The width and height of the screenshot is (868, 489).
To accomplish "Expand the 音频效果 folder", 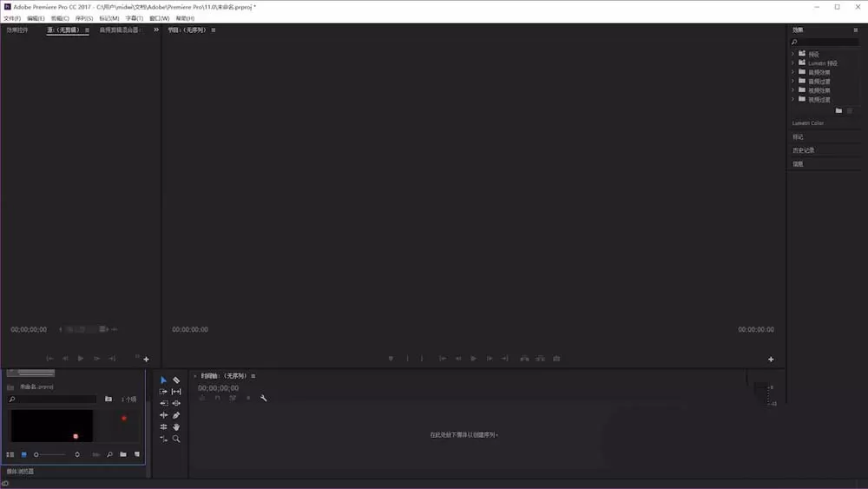I will coord(792,72).
